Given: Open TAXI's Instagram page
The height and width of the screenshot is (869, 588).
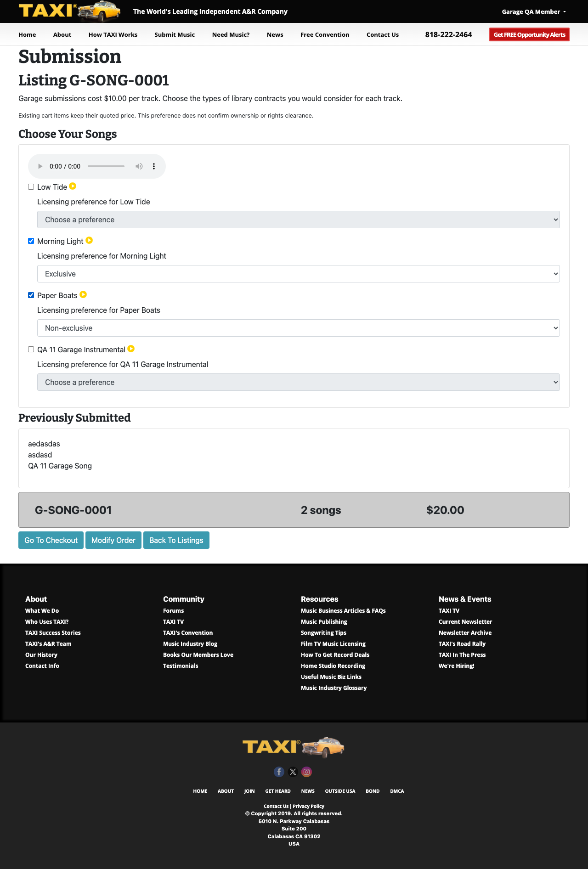Looking at the screenshot, I should [x=307, y=772].
